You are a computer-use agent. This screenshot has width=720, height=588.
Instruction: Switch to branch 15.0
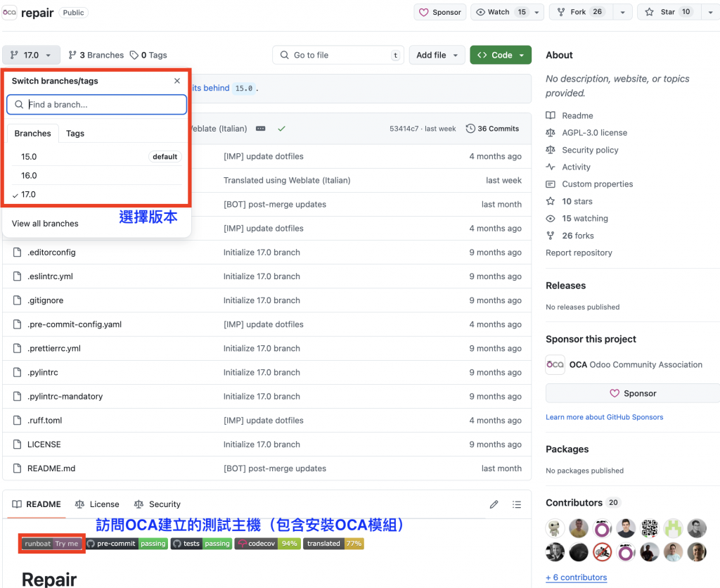tap(96, 157)
